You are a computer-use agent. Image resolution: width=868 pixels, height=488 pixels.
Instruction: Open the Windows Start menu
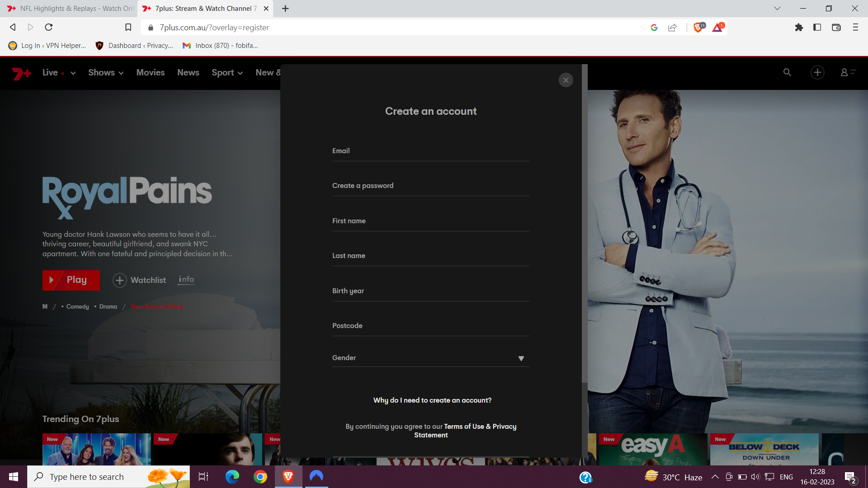coord(14,477)
